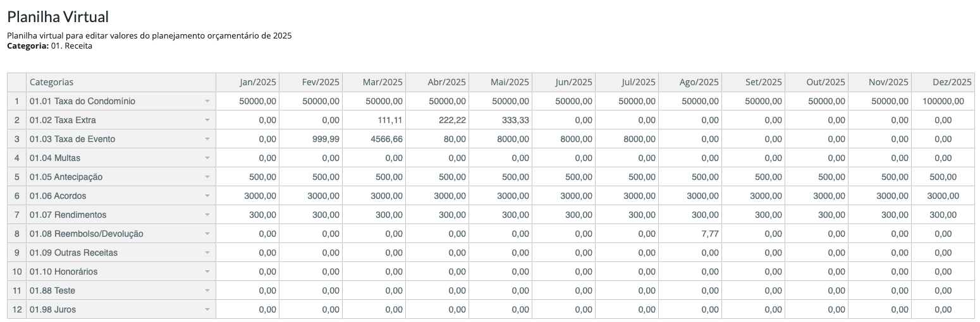Screen dimensions: 980x322
Task: Select row number 5 header
Action: pos(17,177)
